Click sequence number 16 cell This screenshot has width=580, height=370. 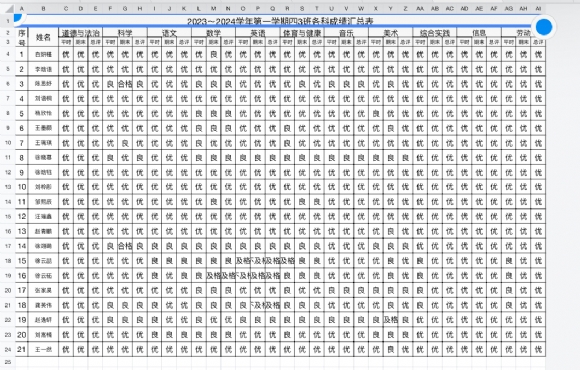click(22, 276)
